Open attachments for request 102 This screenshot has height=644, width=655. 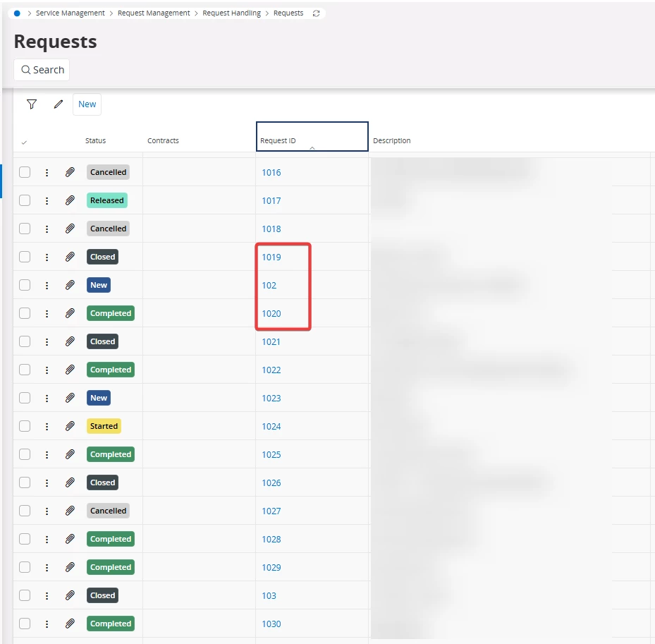pyautogui.click(x=70, y=285)
